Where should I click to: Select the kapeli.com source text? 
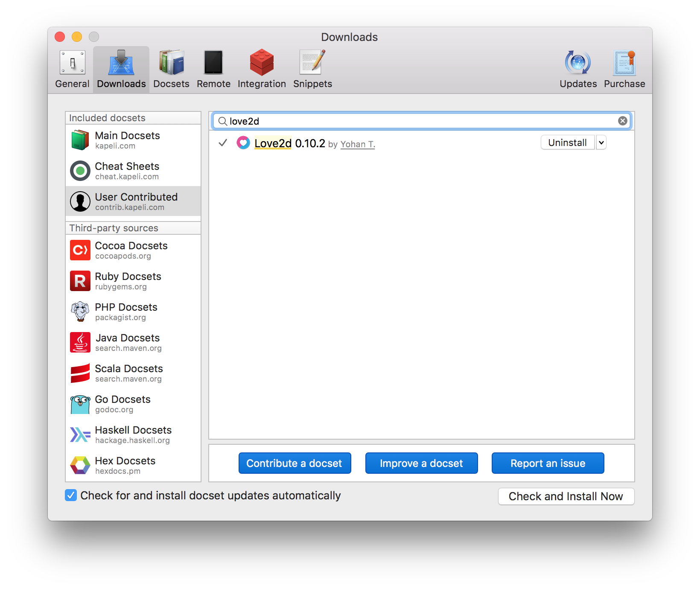[x=115, y=146]
